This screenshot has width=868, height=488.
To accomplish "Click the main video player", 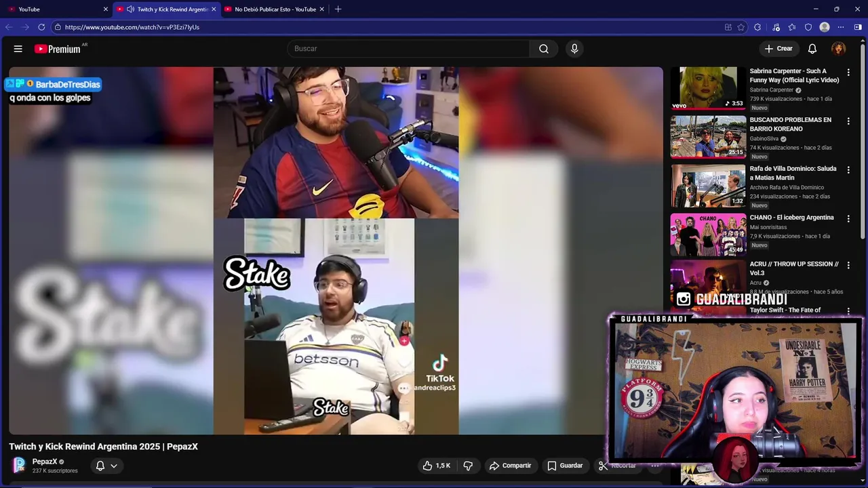I will point(336,250).
